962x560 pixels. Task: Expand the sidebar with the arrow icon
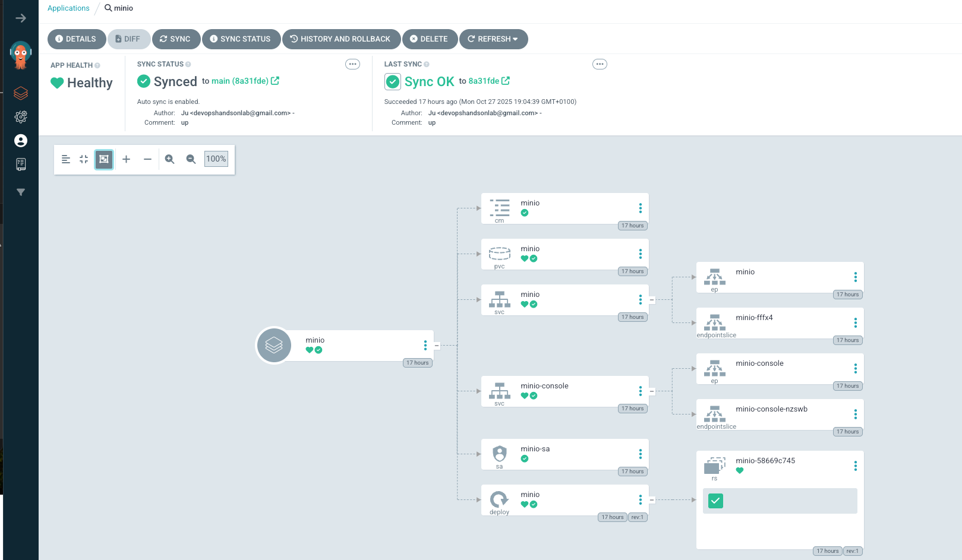click(x=21, y=18)
